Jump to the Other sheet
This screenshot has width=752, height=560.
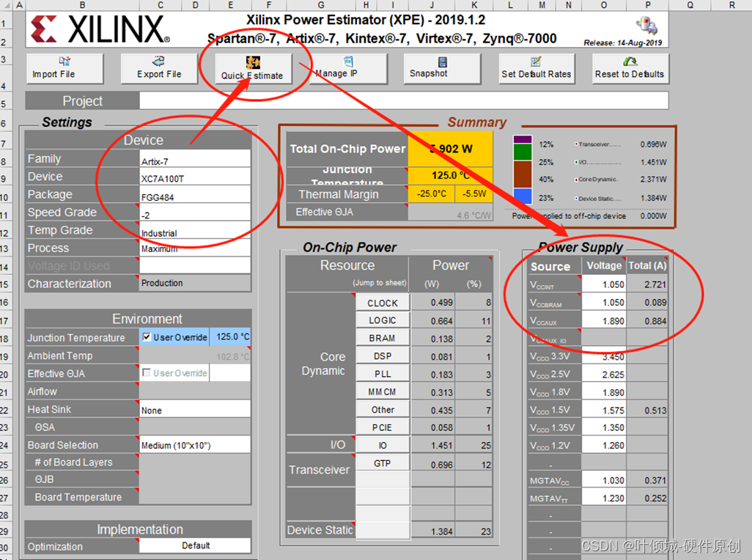coord(383,410)
